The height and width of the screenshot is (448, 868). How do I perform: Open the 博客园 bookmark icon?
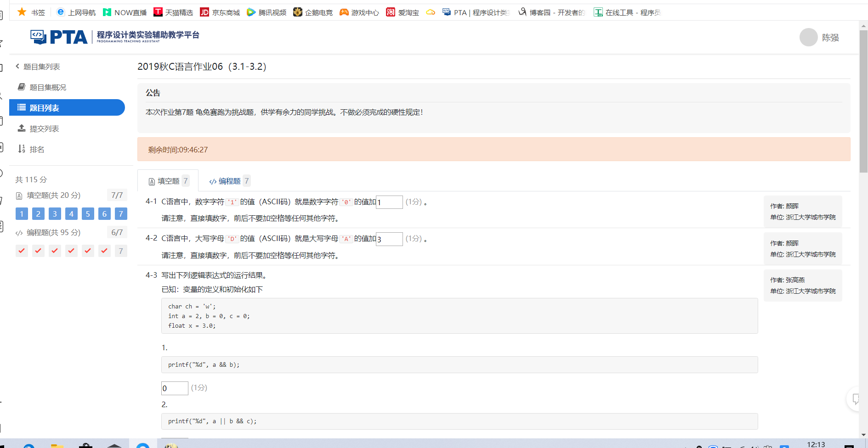(522, 12)
